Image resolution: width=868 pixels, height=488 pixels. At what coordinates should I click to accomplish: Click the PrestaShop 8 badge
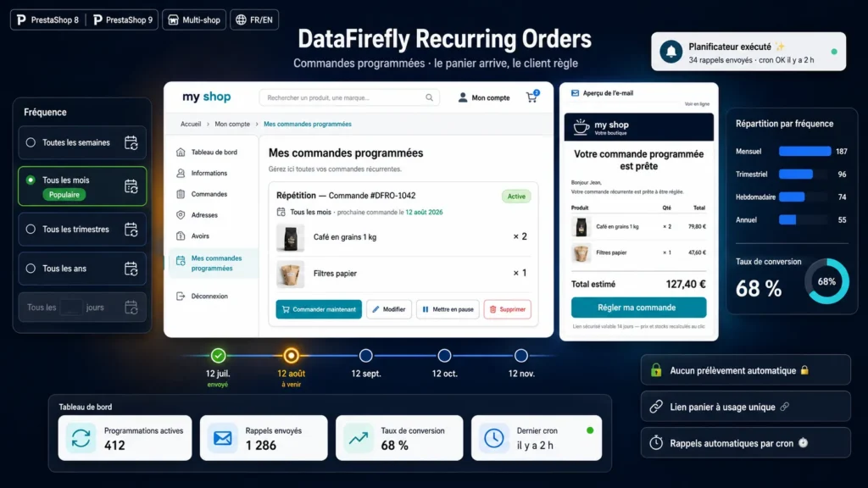click(x=47, y=20)
